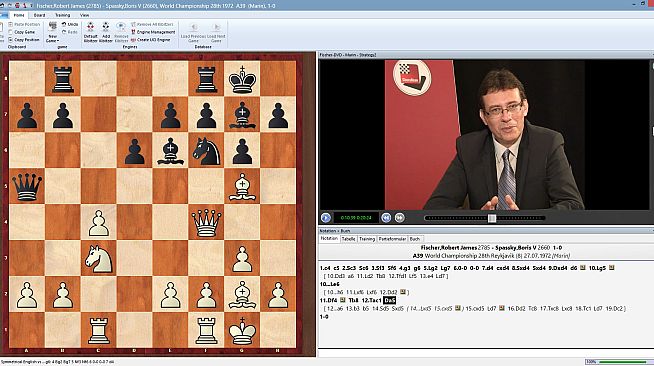This screenshot has height=366, width=654.
Task: Click Paste Position in Clipboard group
Action: coord(24,25)
